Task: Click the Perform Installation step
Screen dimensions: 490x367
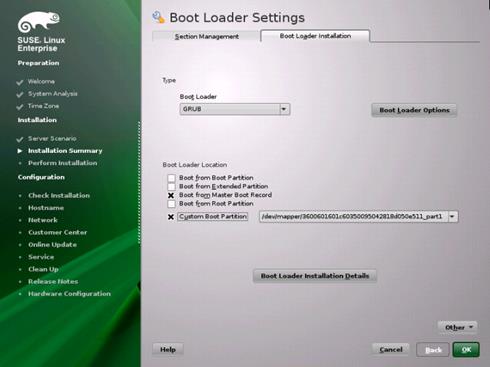Action: click(63, 163)
